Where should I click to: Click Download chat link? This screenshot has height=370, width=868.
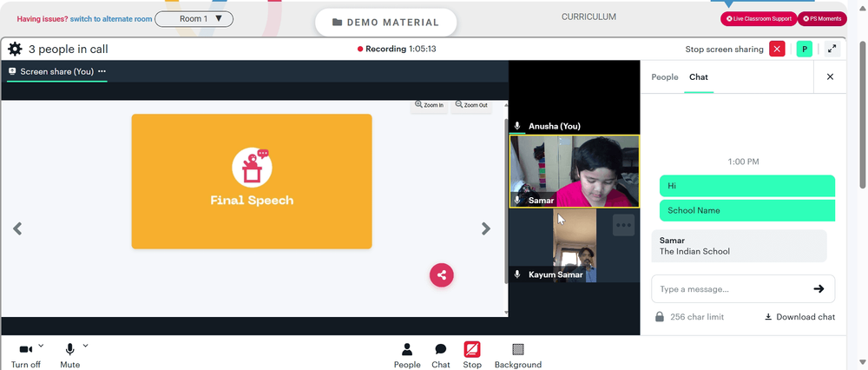click(x=800, y=317)
